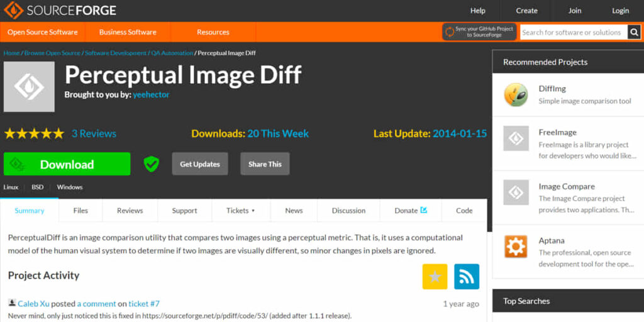Click the FreeImage project title
The width and height of the screenshot is (644, 322).
coord(558,132)
